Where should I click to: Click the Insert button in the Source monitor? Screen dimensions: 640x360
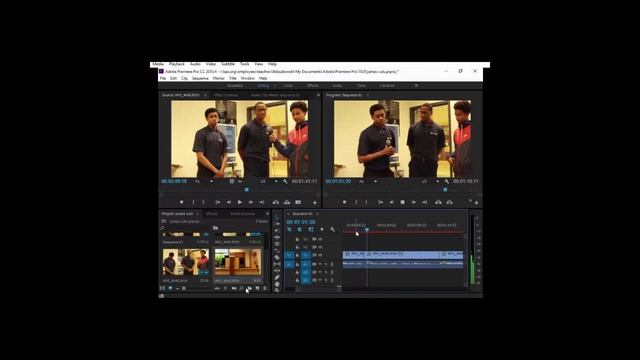pyautogui.click(x=276, y=202)
